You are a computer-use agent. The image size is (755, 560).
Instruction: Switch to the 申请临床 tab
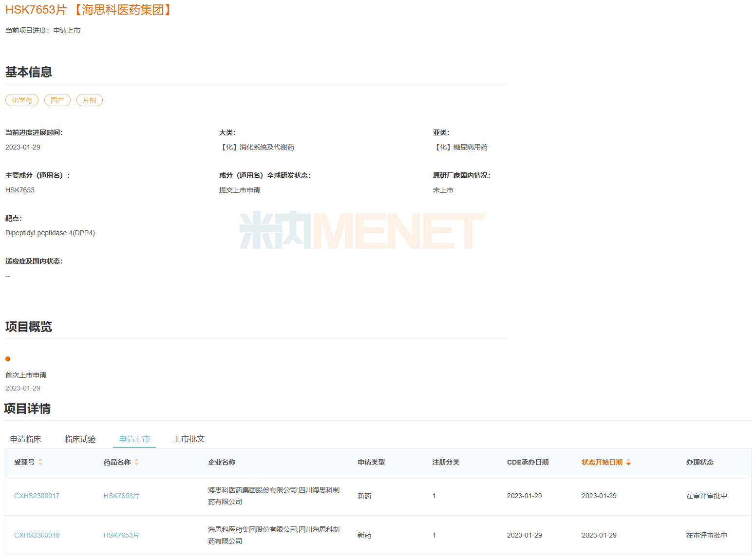tap(25, 439)
